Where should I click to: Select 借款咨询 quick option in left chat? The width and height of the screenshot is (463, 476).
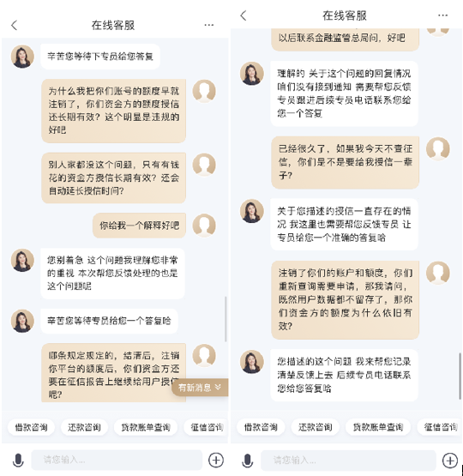pos(32,427)
